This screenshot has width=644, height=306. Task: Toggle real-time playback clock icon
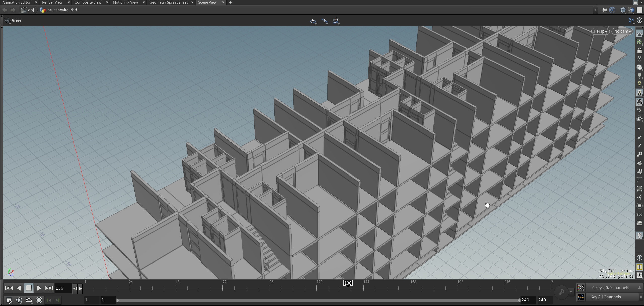tap(39, 300)
